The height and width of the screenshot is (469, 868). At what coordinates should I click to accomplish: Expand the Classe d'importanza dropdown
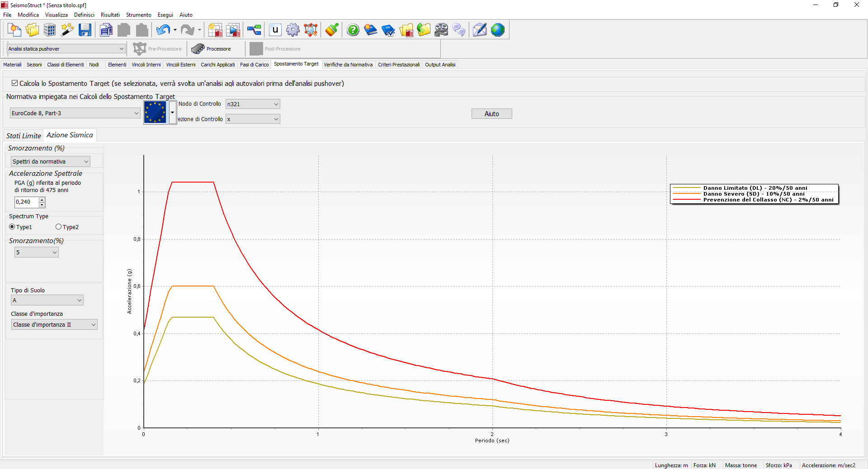click(54, 324)
